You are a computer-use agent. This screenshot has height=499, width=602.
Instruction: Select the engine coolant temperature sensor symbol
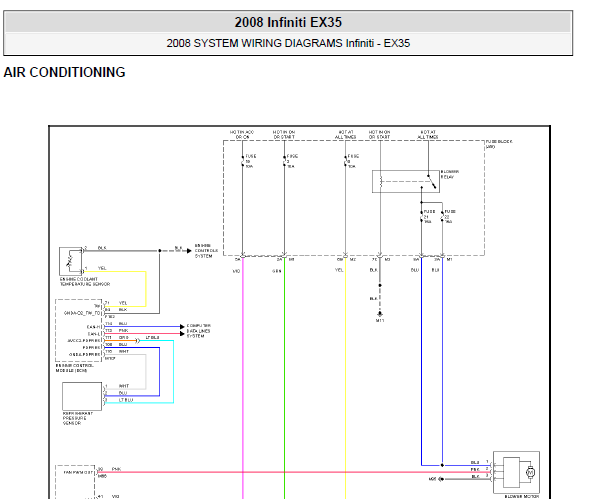click(x=71, y=261)
